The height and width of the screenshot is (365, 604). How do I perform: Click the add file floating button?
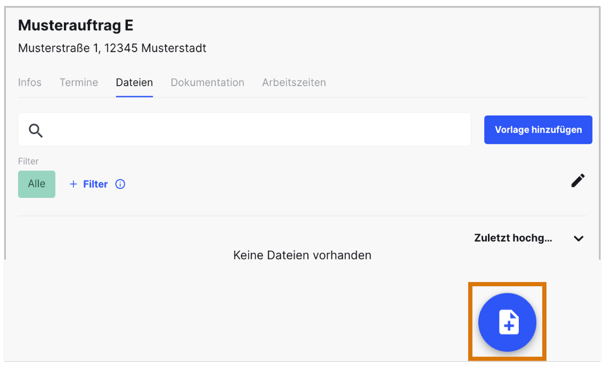tap(507, 323)
